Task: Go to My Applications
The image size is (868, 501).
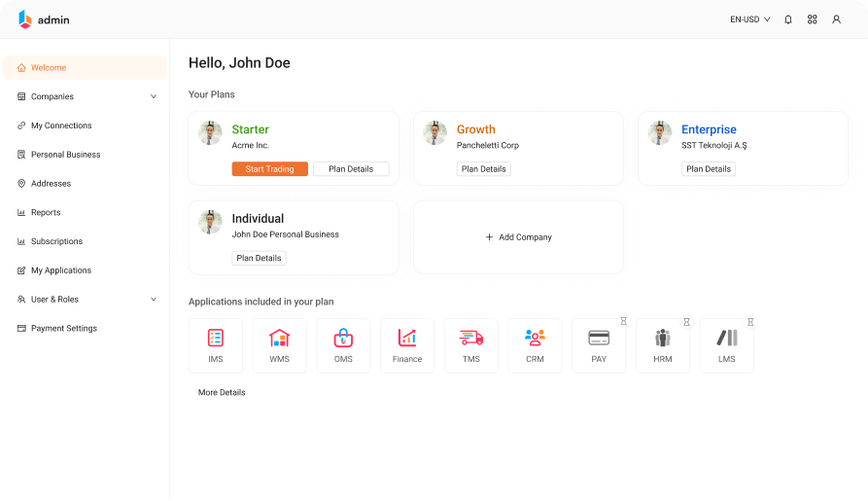Action: click(x=85, y=270)
